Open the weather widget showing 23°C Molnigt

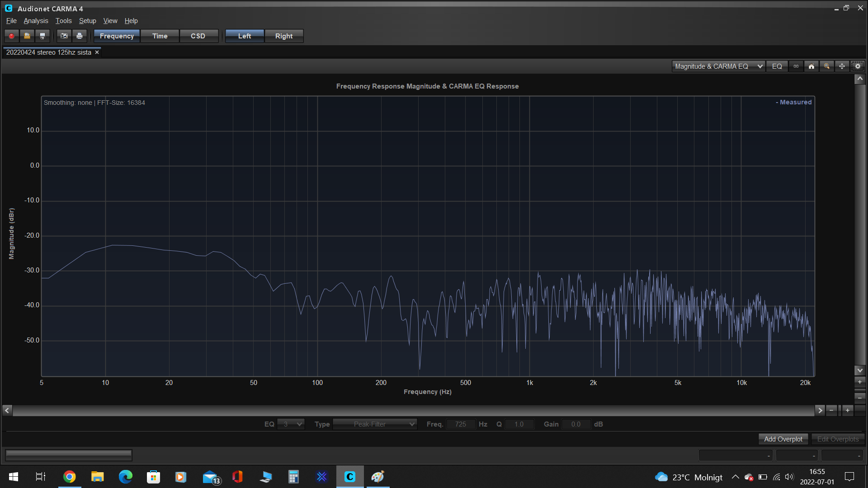[x=689, y=477]
